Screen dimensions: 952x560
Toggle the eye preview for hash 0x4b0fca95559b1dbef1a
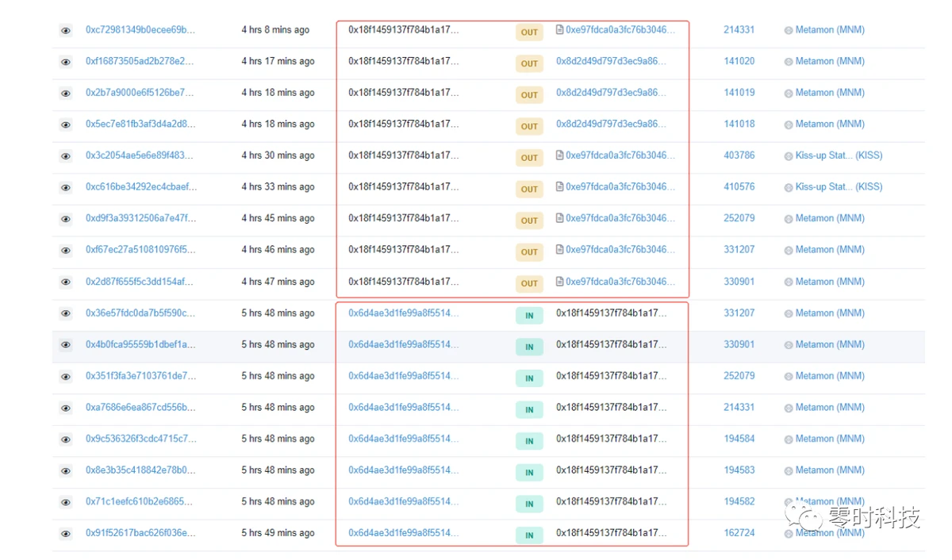(66, 345)
